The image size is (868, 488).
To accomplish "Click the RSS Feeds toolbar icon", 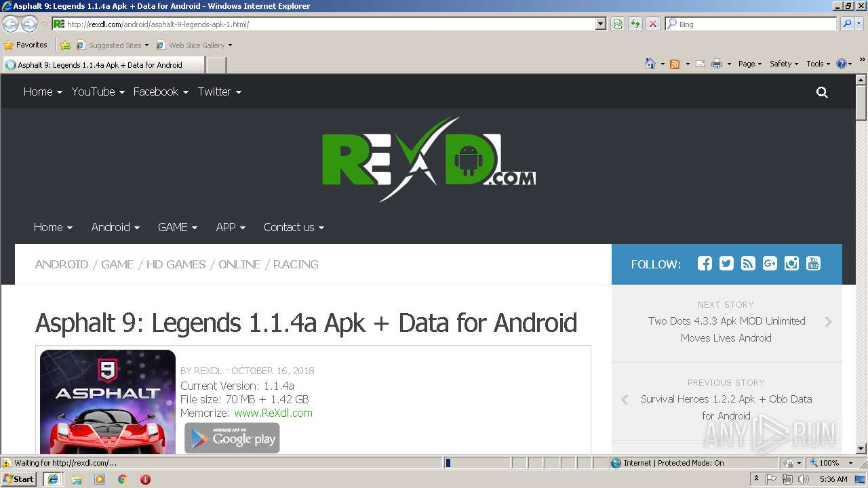I will (x=675, y=64).
